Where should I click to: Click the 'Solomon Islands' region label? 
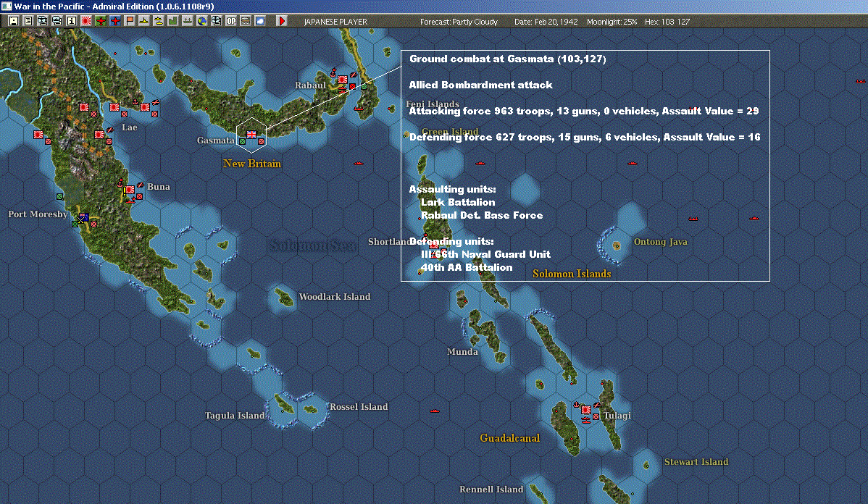[572, 274]
